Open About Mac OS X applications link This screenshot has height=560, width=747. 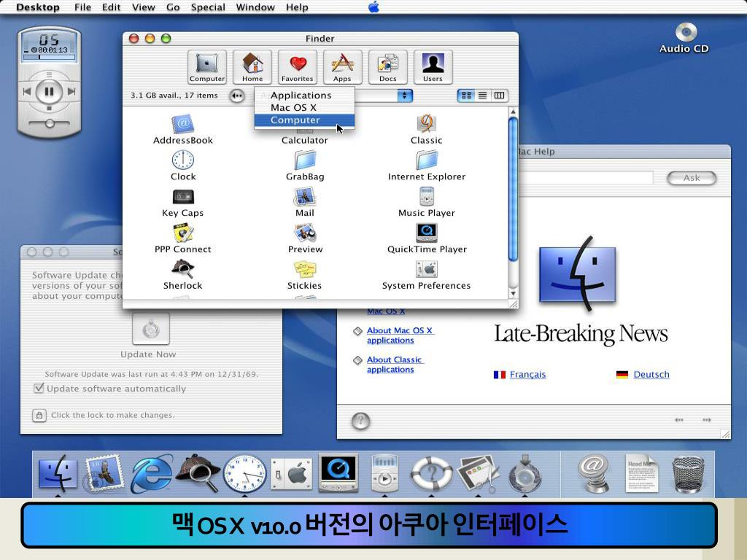click(400, 335)
